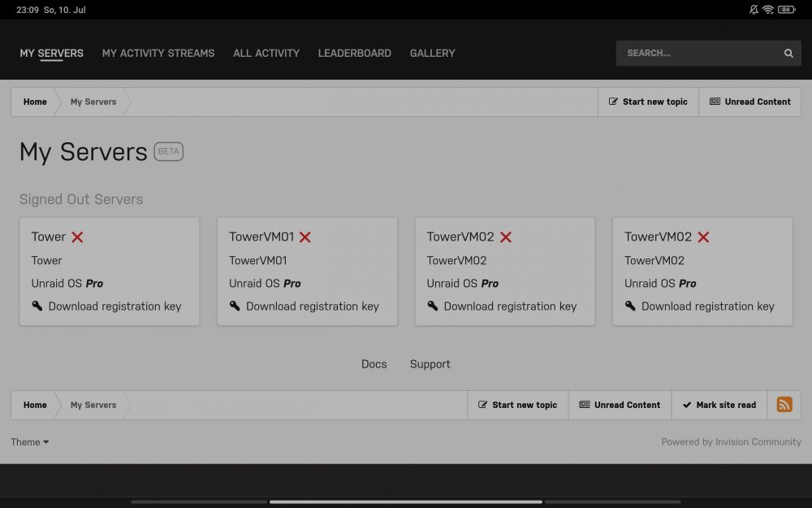812x508 pixels.
Task: Click the muted notification bell status icon
Action: click(754, 9)
